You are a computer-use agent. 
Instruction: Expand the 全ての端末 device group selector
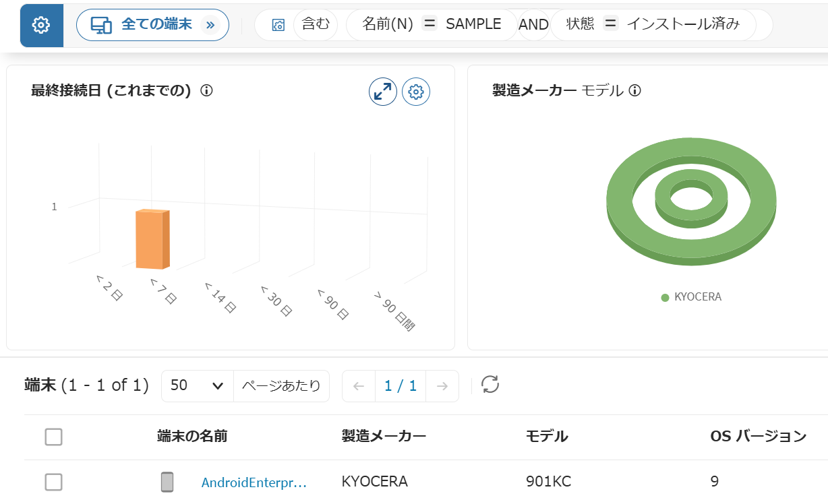point(153,25)
